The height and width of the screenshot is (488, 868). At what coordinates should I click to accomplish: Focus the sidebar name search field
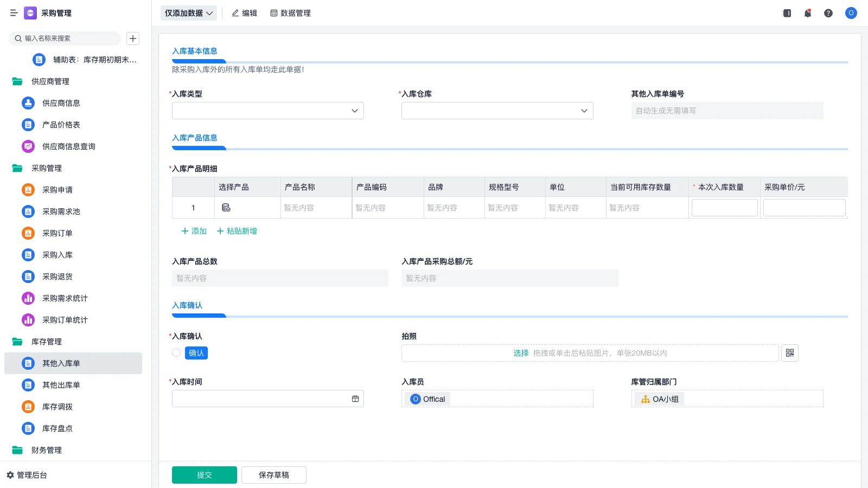[65, 38]
